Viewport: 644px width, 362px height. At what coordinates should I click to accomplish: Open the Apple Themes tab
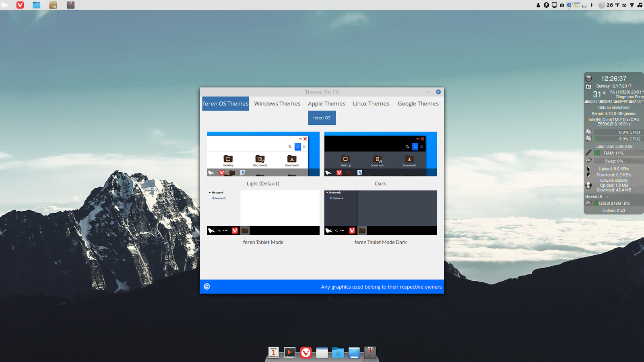tap(326, 103)
